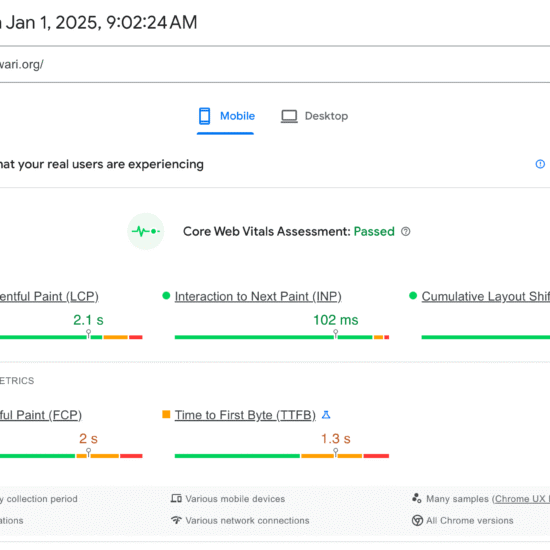This screenshot has height=550, width=550.
Task: Click the experimental flask icon next to TTFB
Action: point(326,415)
